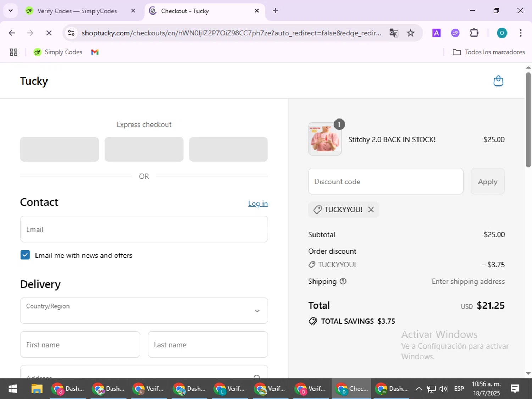Click the browser forward arrow
Image resolution: width=532 pixels, height=399 pixels.
[x=30, y=33]
